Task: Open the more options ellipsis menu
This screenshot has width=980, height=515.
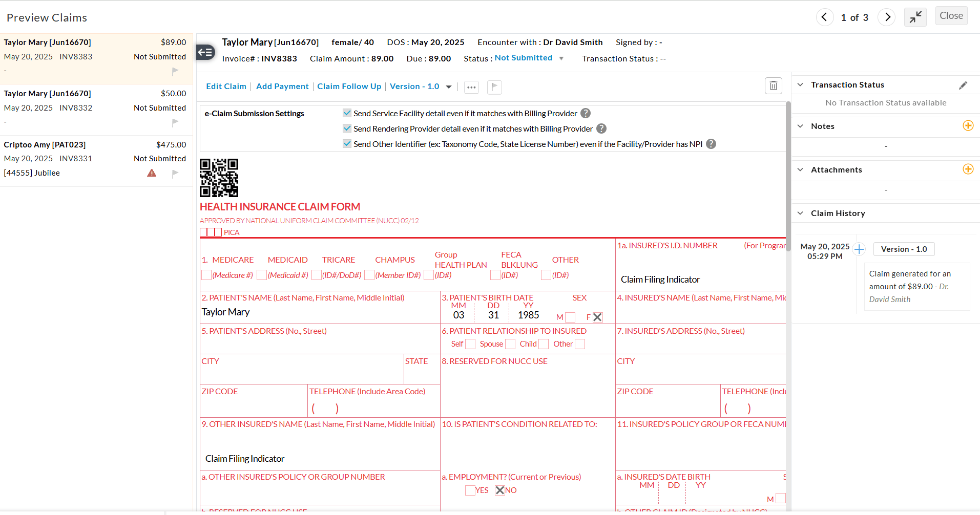Action: point(471,87)
